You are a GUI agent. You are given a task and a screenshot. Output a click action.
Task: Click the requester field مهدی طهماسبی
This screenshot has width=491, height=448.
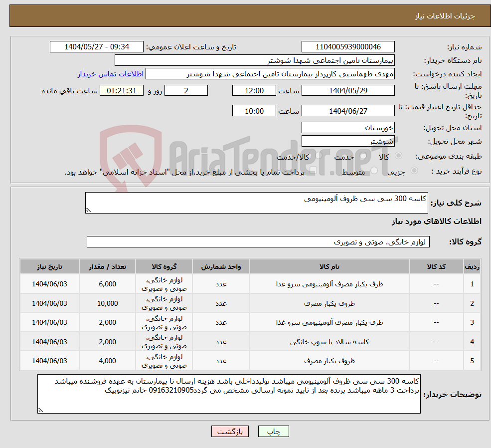click(x=270, y=74)
